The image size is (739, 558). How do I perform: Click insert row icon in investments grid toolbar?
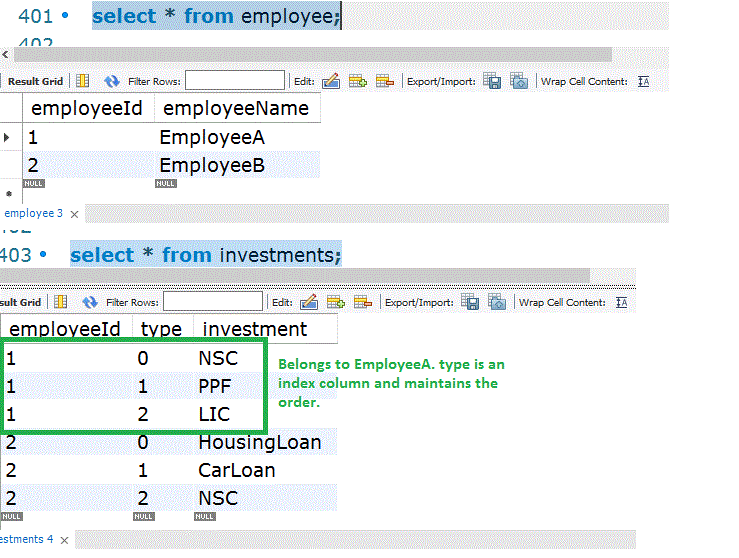coord(336,302)
